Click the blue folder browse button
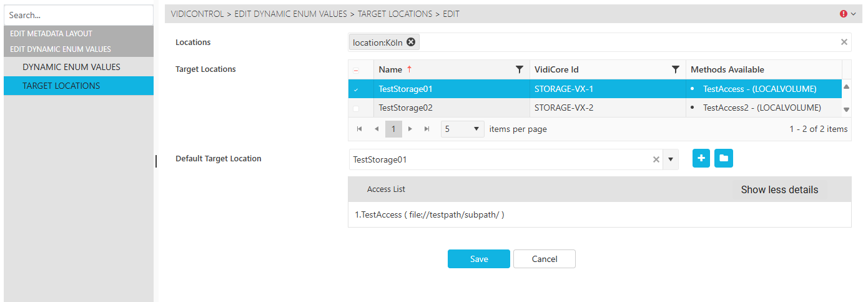Image resolution: width=868 pixels, height=302 pixels. click(x=723, y=159)
